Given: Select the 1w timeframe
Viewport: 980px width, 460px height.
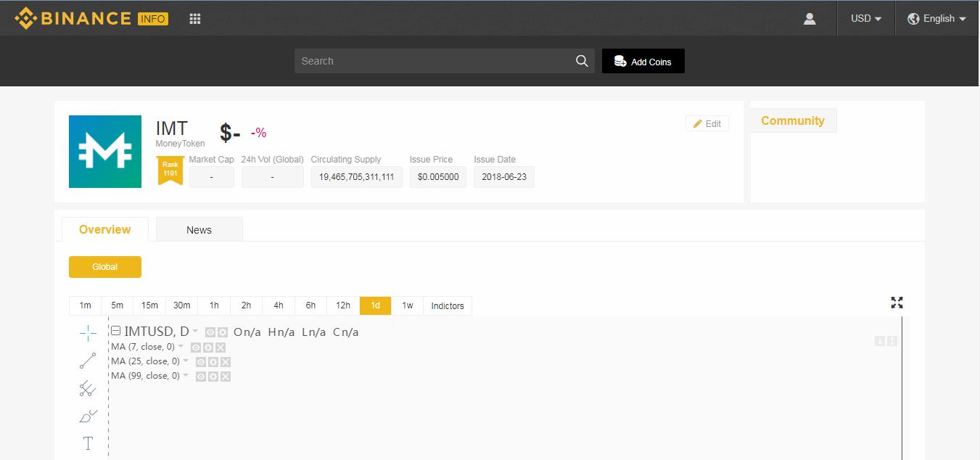Looking at the screenshot, I should click(x=407, y=305).
